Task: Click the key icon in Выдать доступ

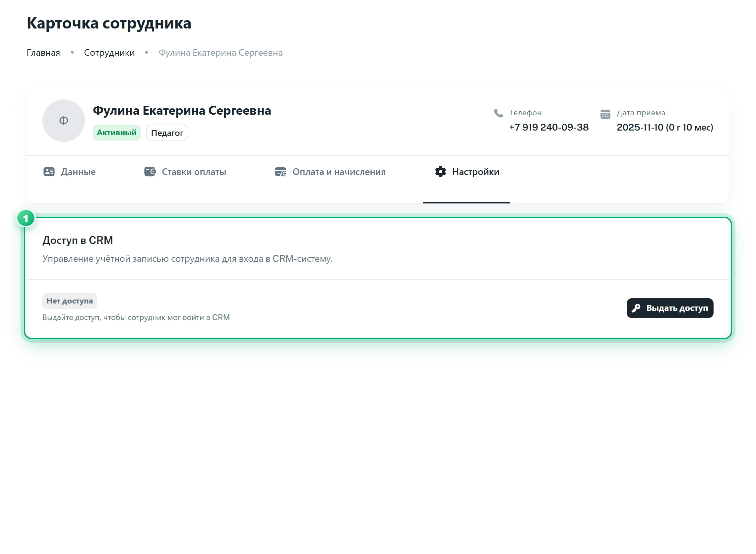Action: click(x=637, y=308)
